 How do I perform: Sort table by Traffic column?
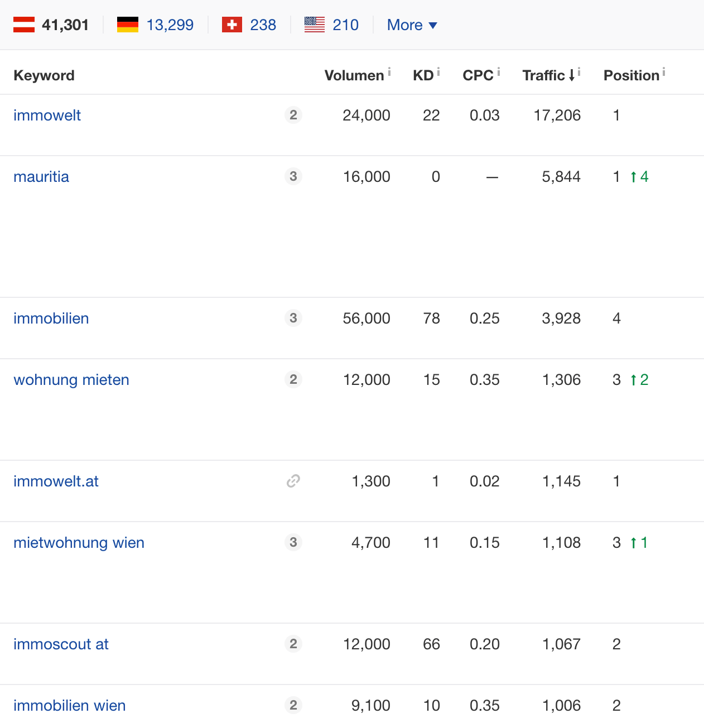[544, 75]
